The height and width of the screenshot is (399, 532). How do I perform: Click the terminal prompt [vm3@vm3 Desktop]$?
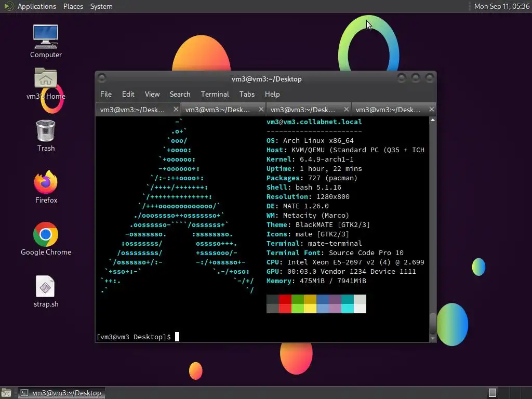pyautogui.click(x=134, y=337)
